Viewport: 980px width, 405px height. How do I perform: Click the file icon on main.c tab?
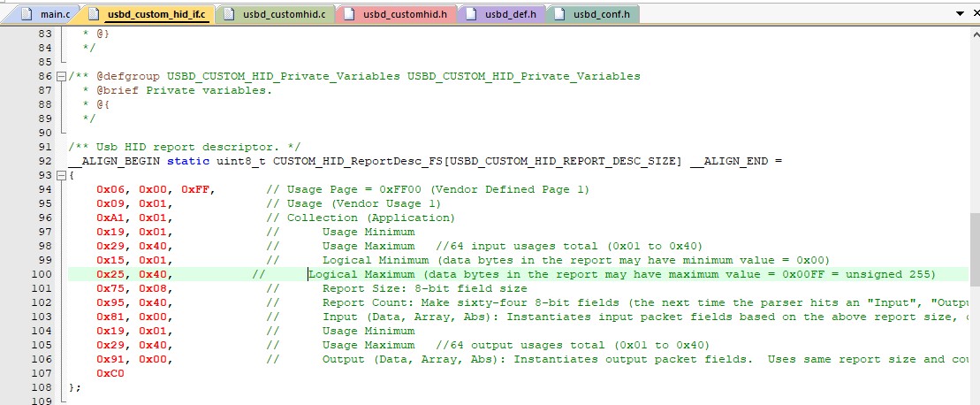[x=26, y=15]
